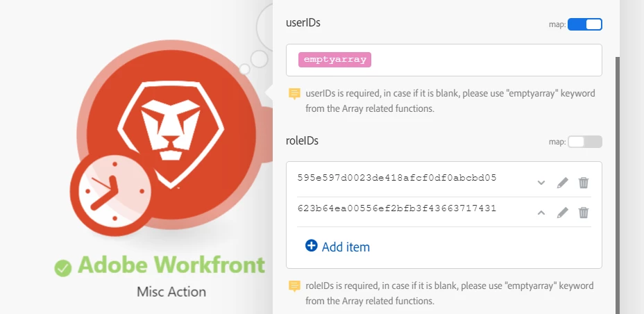Move role ID 595e597d down with chevron
Viewport: 644px width, 314px height.
coord(541,183)
